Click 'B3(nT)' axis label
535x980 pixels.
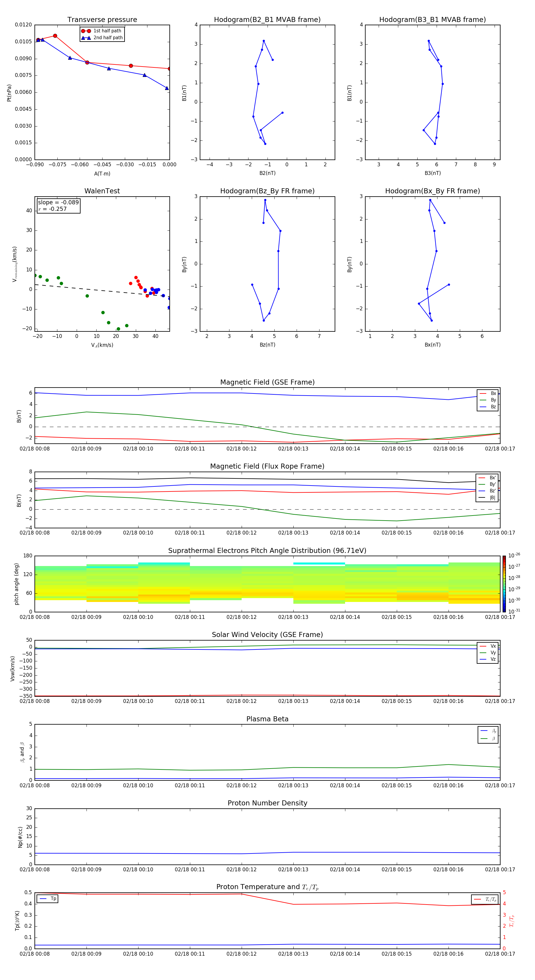pos(432,173)
